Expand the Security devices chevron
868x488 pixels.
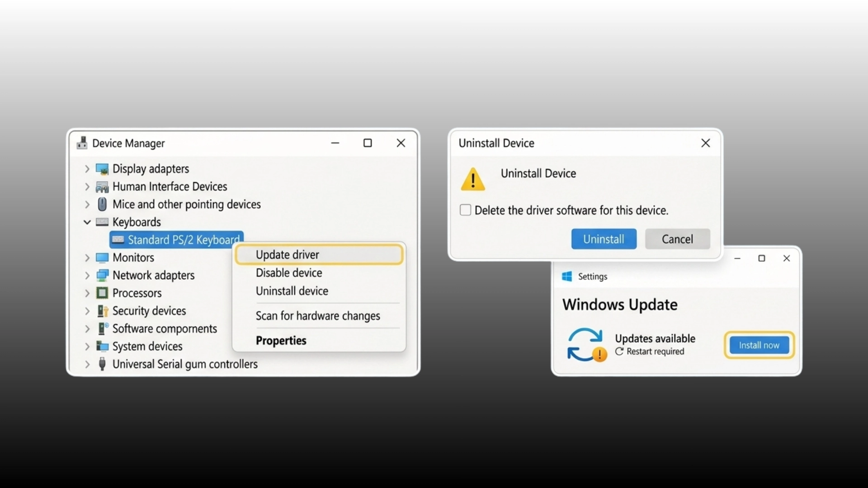pos(87,311)
